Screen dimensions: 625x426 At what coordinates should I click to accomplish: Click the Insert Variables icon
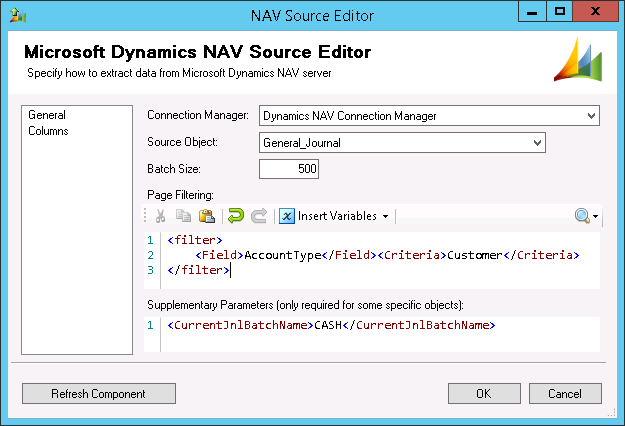pyautogui.click(x=287, y=216)
